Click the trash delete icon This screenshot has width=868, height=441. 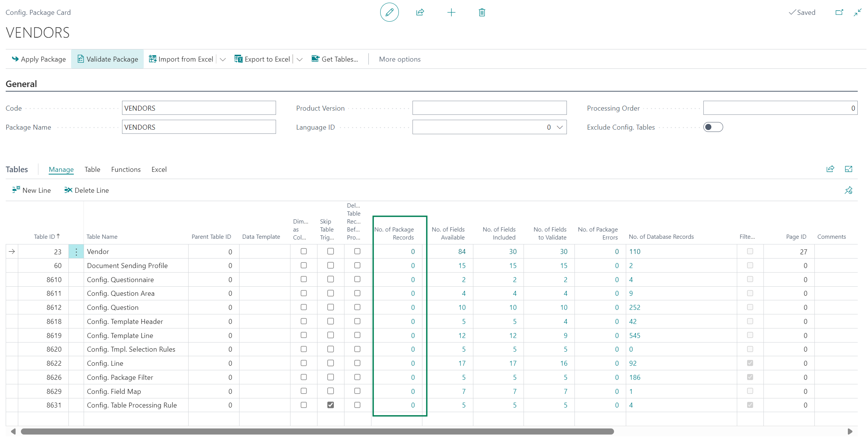(482, 13)
